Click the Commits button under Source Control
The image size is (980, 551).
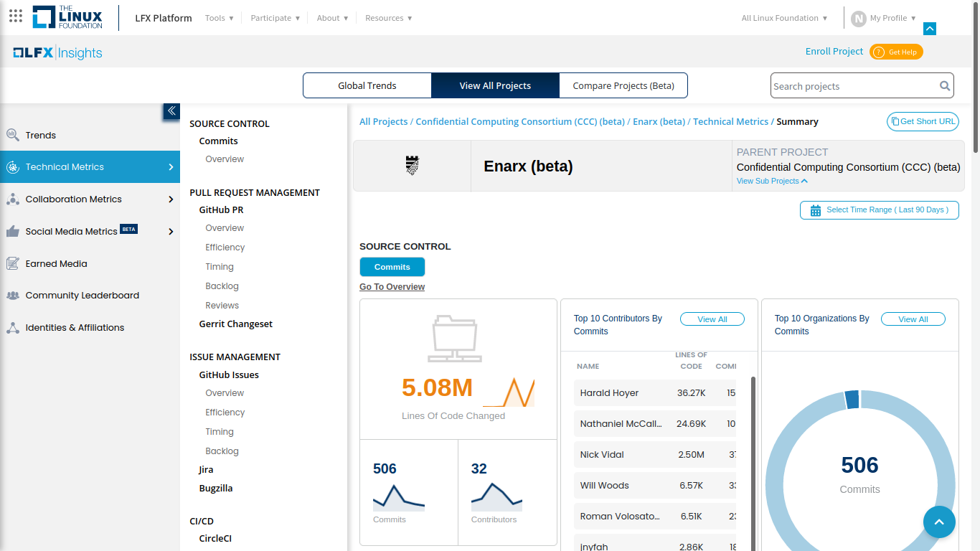pos(392,267)
